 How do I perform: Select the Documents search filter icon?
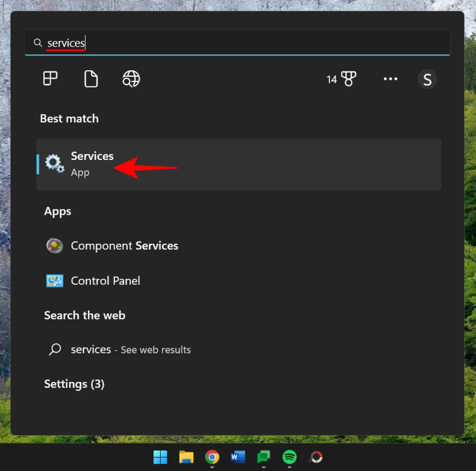click(x=90, y=78)
